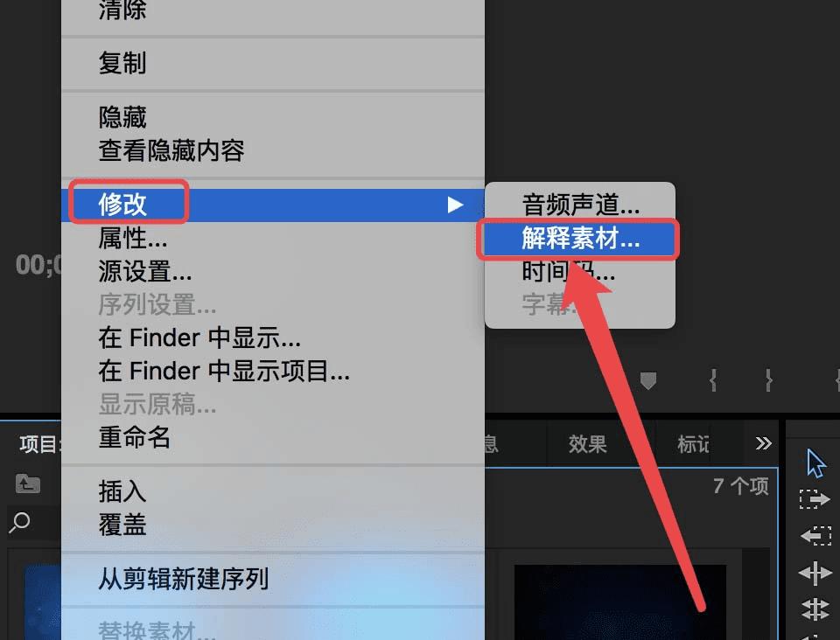Select the dark clip thumbnail in project panel
840x640 pixels.
[620, 602]
